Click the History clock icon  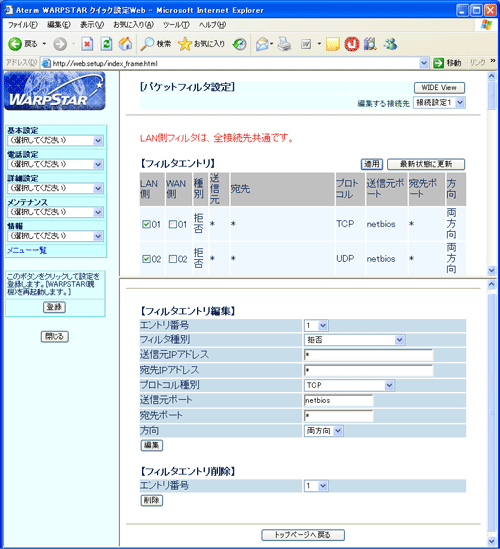240,44
